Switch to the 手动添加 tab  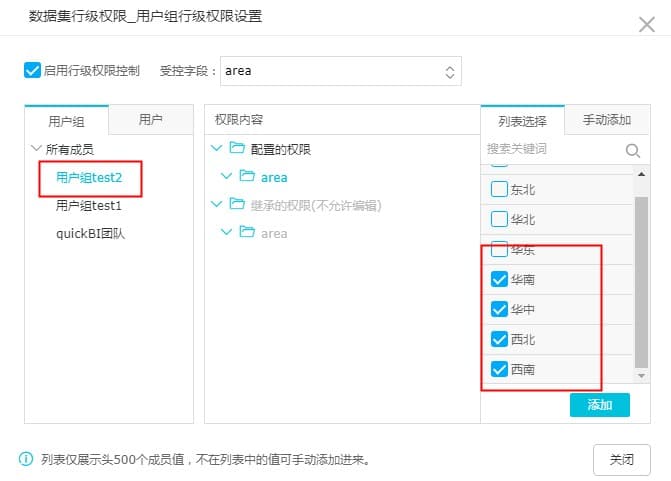606,120
